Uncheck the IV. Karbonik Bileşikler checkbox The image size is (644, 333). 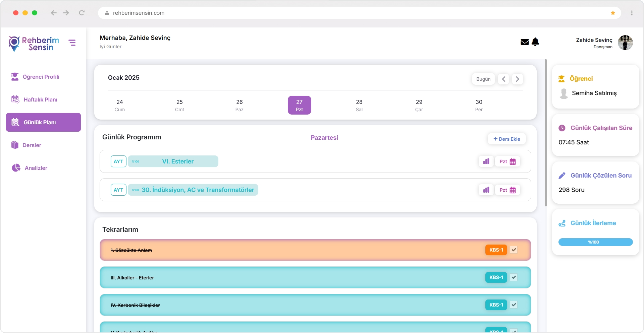[x=514, y=305]
